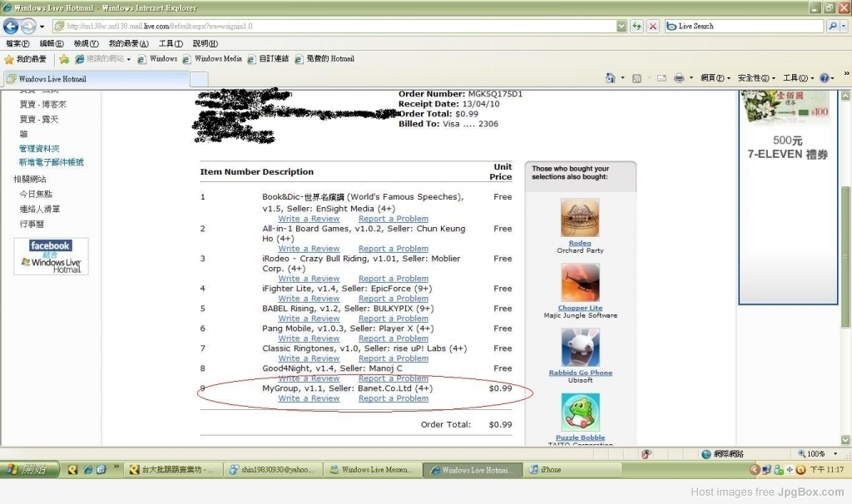Open the 工具 (Tools) menu in menu bar
Viewport: 852px width, 504px height.
click(170, 43)
